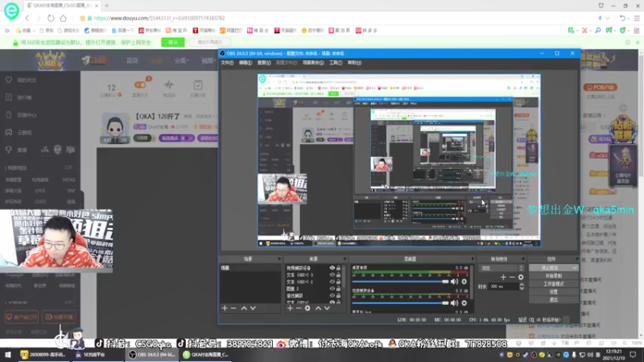The height and width of the screenshot is (362, 644).
Task: Click Studio Mode button in OBS controls
Action: pyautogui.click(x=553, y=284)
